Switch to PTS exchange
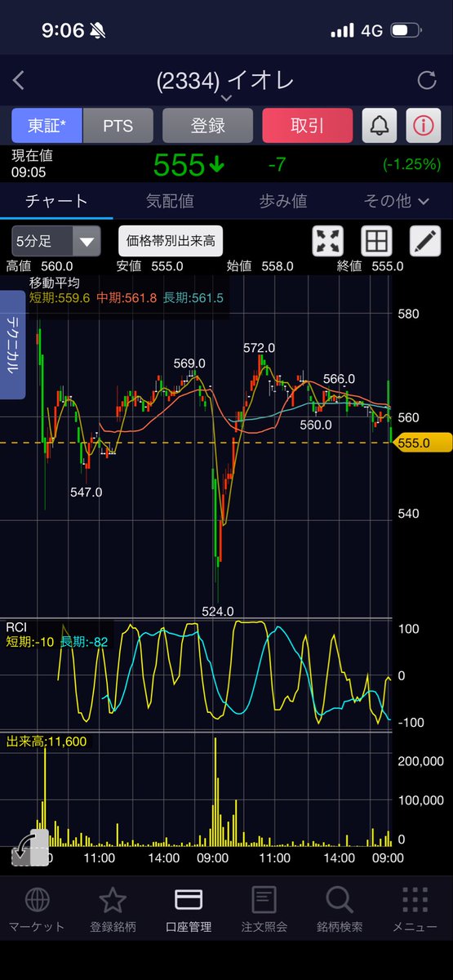This screenshot has height=980, width=453. pyautogui.click(x=118, y=126)
